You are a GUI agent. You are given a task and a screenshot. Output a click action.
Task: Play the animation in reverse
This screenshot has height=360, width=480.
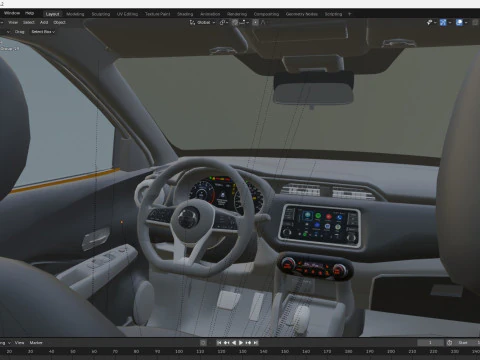coord(234,343)
